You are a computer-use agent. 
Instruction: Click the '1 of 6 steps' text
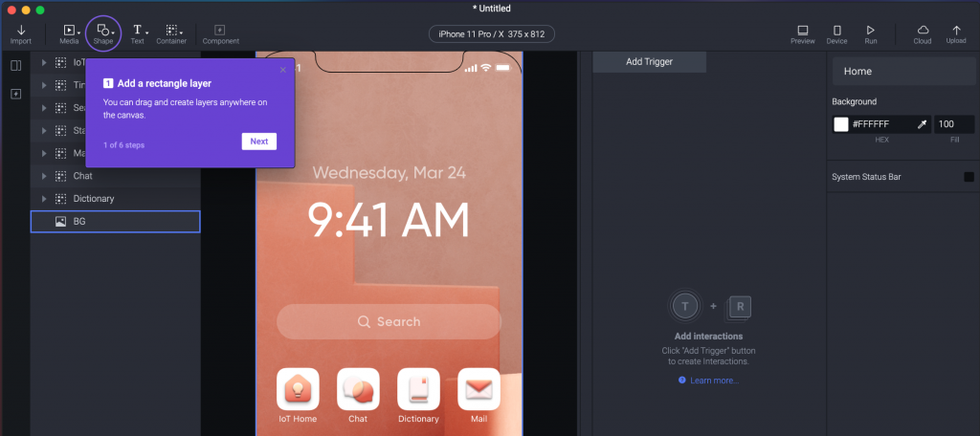coord(123,145)
